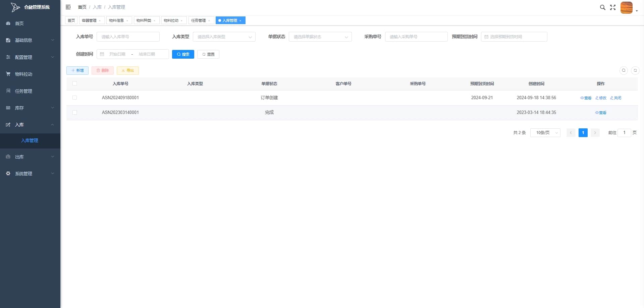Select 入库管理 in the sidebar submenu
The height and width of the screenshot is (308, 644).
click(x=30, y=141)
